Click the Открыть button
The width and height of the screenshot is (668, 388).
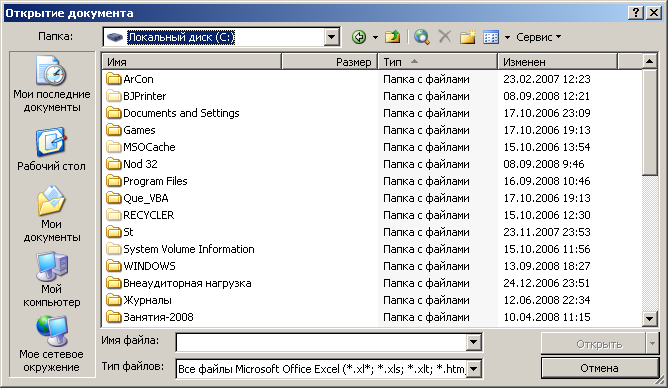(x=593, y=344)
